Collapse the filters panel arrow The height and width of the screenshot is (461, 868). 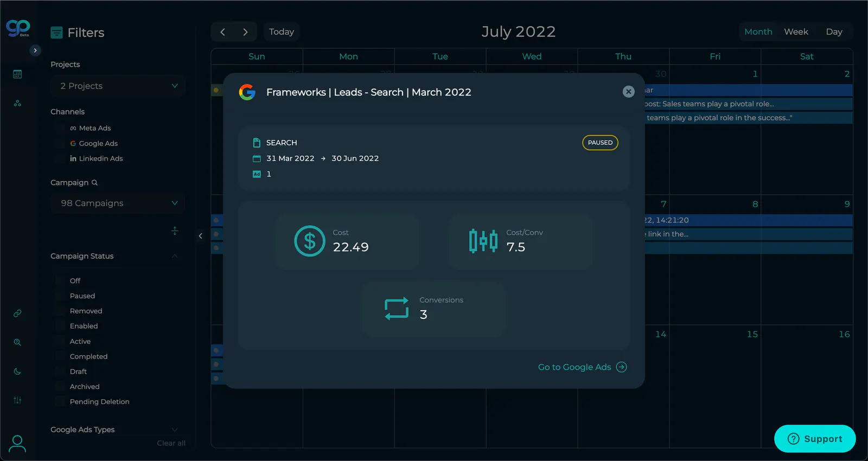(201, 236)
